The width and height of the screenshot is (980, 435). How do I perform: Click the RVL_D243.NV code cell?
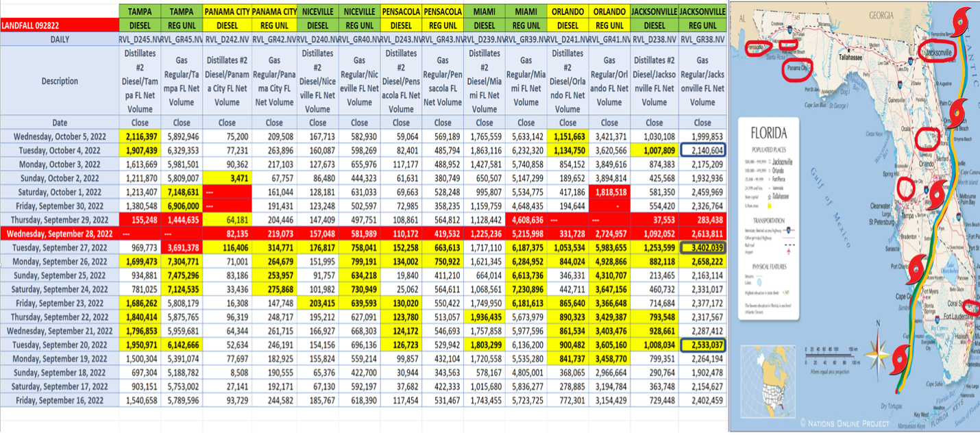point(401,40)
